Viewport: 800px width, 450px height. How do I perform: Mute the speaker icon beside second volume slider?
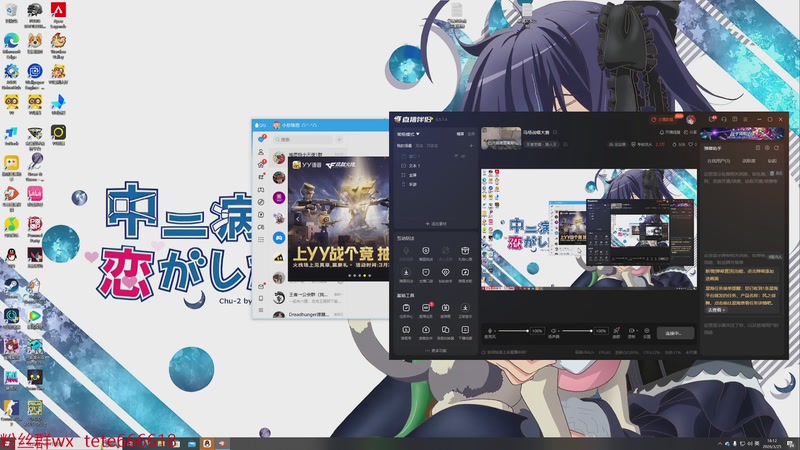click(x=554, y=331)
